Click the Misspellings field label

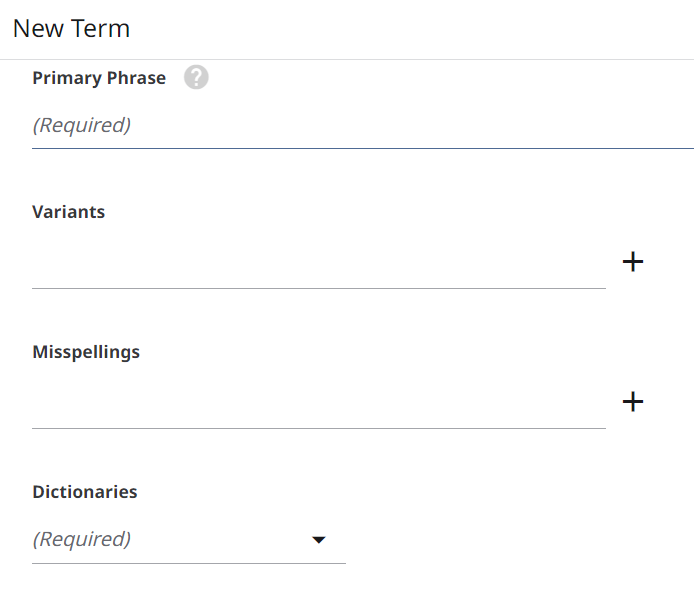[86, 352]
